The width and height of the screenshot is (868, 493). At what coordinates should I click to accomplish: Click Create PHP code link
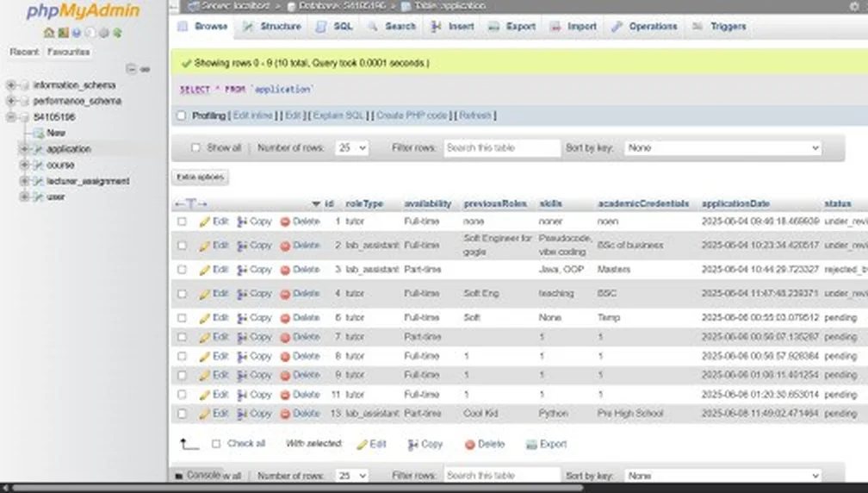pos(412,115)
